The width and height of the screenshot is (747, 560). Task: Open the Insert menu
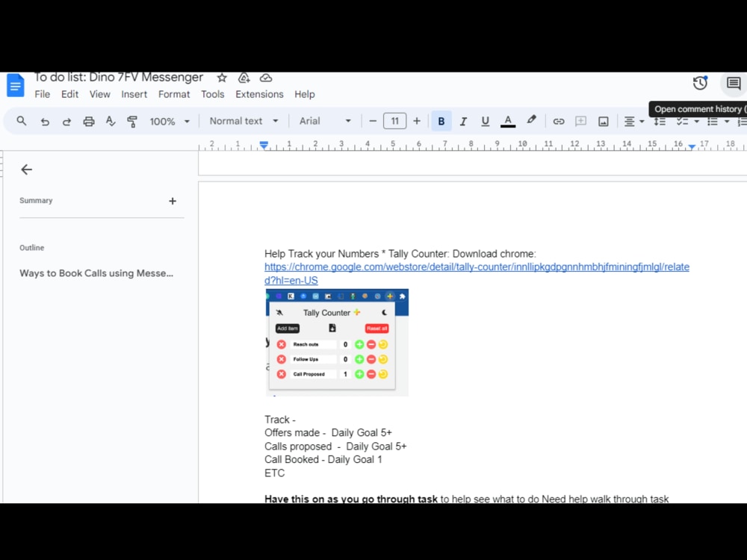point(134,94)
